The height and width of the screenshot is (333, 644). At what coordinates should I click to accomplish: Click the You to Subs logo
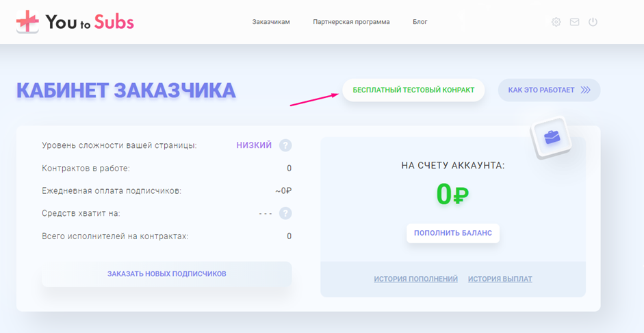[75, 22]
